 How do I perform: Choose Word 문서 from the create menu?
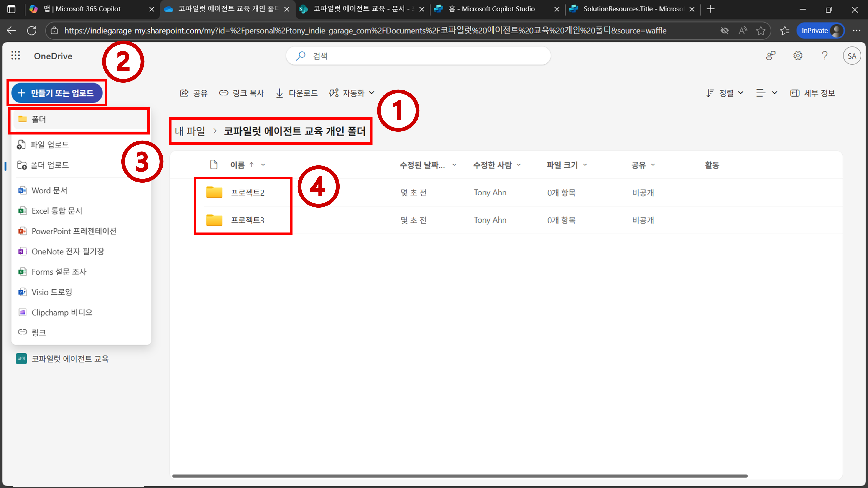tap(49, 191)
